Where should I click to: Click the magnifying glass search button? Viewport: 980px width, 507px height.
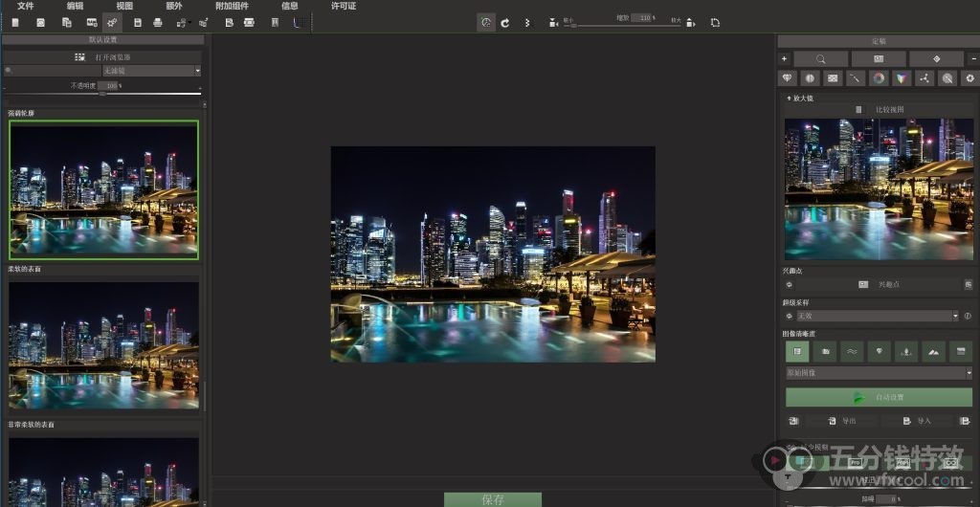click(x=820, y=58)
